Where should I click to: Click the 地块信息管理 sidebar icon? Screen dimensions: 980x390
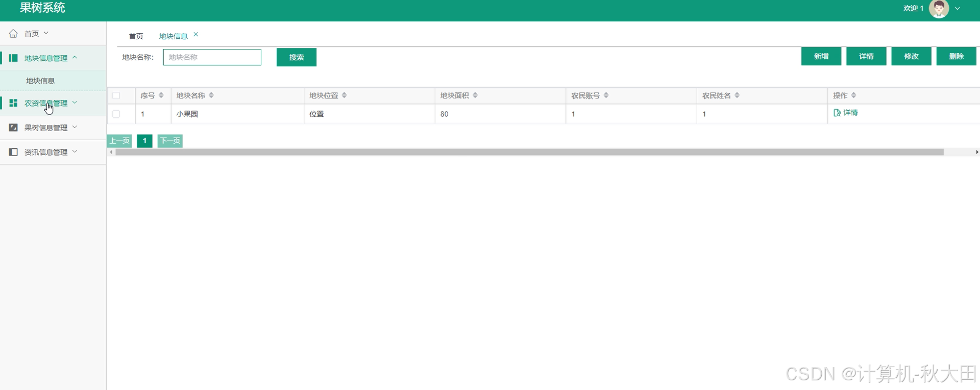coord(13,58)
